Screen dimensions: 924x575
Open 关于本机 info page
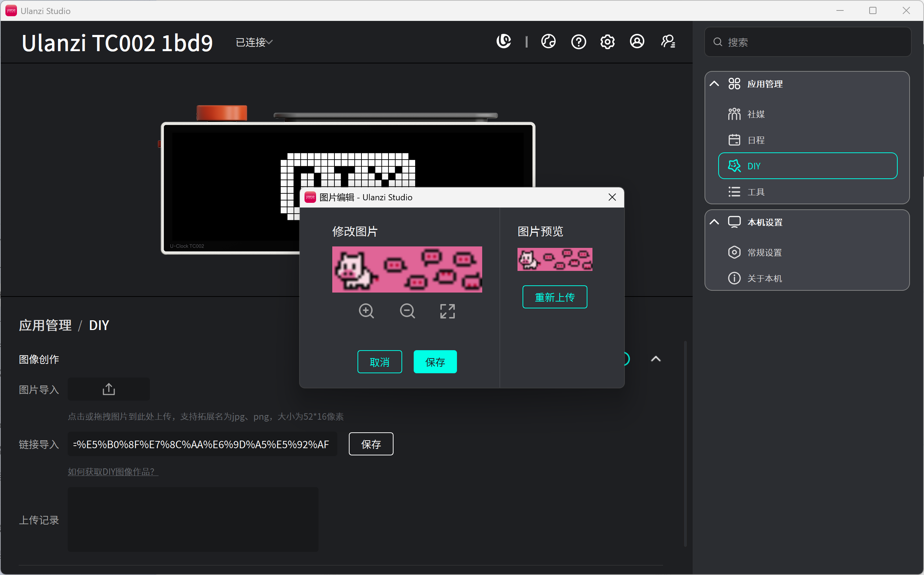[x=808, y=278]
